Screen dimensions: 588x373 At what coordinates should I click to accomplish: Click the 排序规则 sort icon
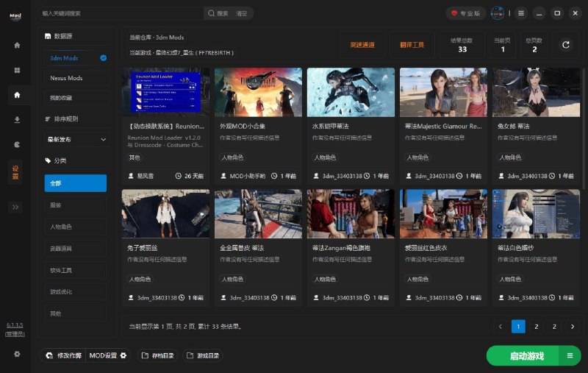pyautogui.click(x=48, y=119)
